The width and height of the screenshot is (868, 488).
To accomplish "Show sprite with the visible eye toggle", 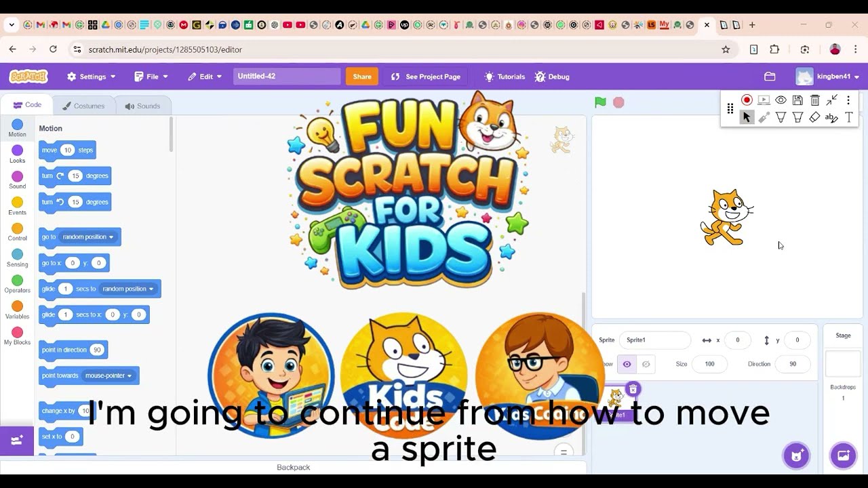I will pos(627,364).
